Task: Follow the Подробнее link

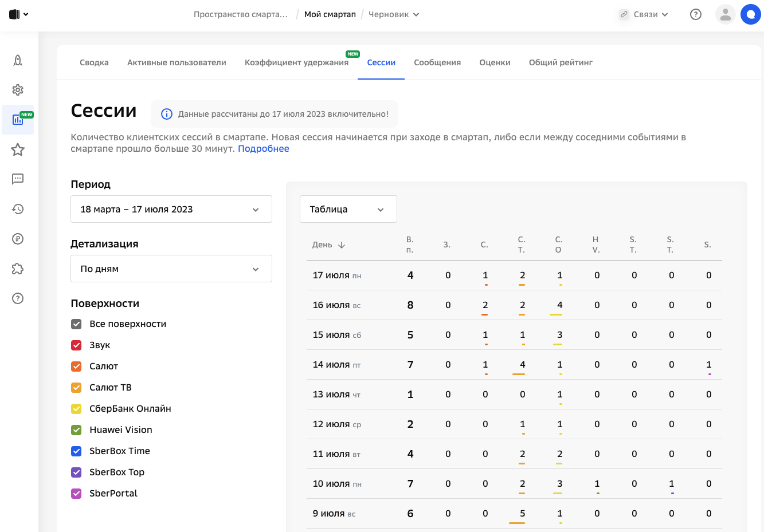Action: coord(264,148)
